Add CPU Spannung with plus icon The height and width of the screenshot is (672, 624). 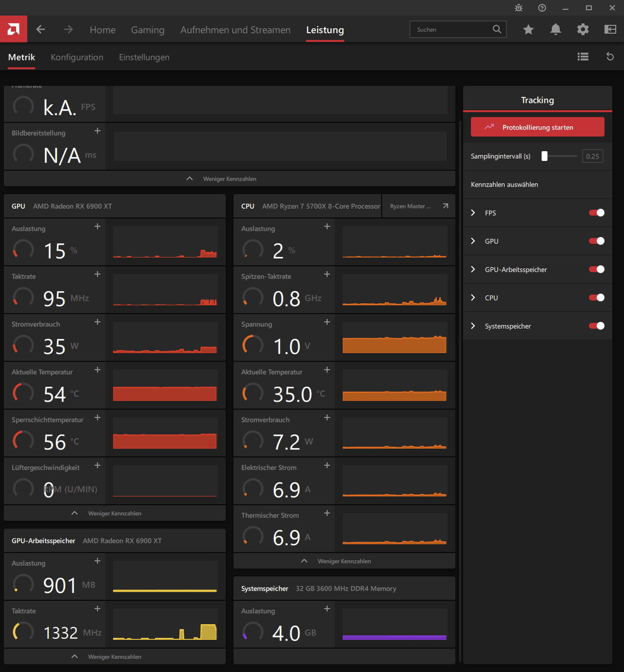point(327,322)
